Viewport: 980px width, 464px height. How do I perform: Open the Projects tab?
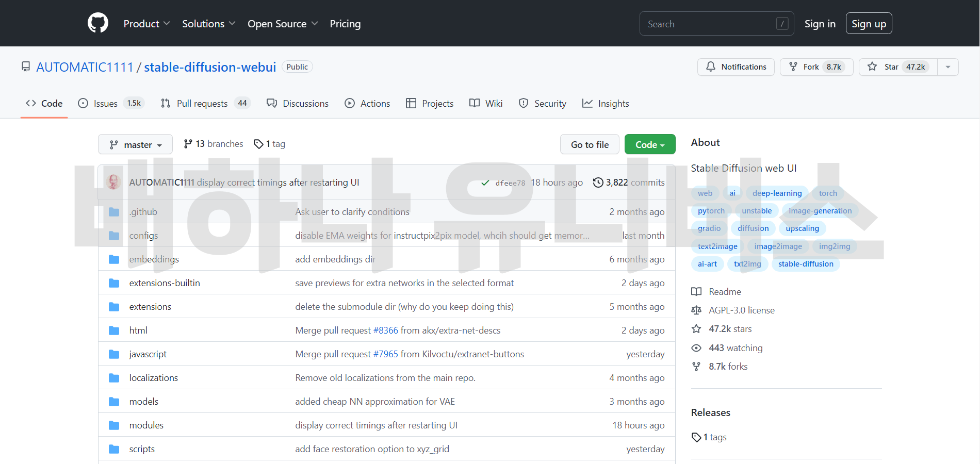430,104
